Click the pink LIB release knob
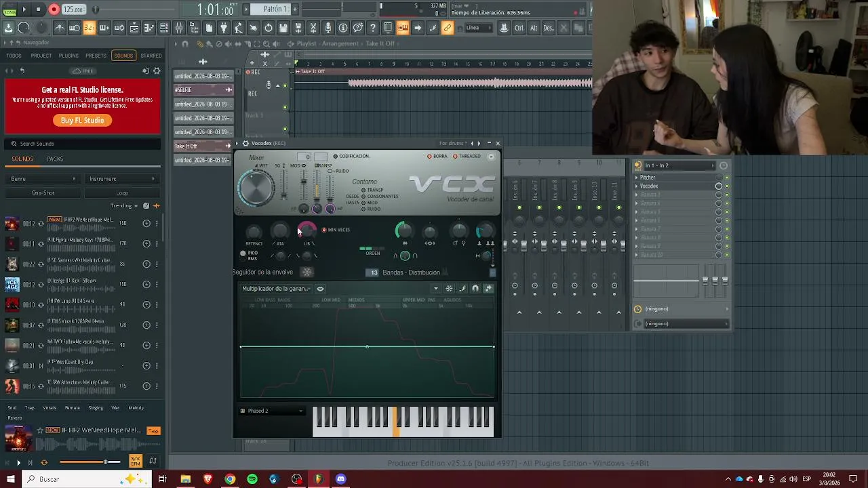Image resolution: width=868 pixels, height=488 pixels. [x=307, y=230]
